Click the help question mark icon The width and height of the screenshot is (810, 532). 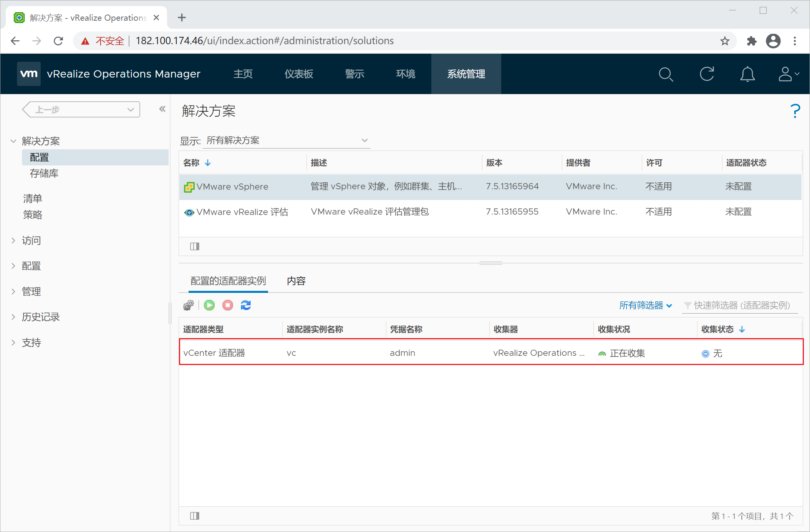(x=795, y=111)
